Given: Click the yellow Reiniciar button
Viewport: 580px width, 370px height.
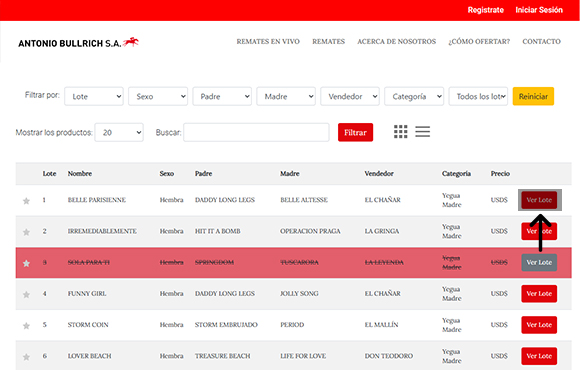Looking at the screenshot, I should click(533, 96).
